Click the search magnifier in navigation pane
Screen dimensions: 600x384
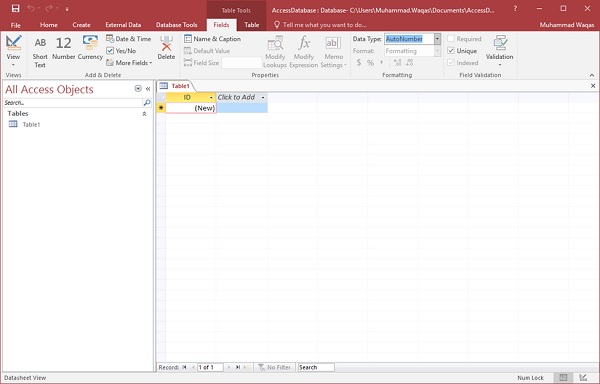coord(147,103)
